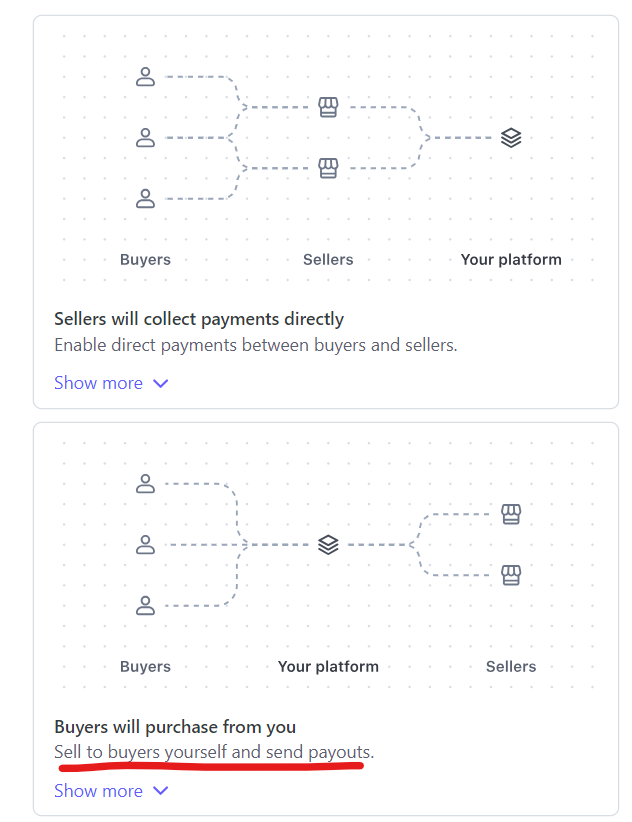Click "Enable direct payments" description text

255,345
